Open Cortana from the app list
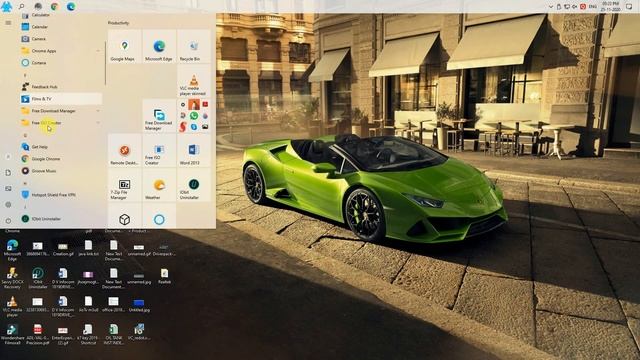The width and height of the screenshot is (640, 360). pyautogui.click(x=61, y=63)
